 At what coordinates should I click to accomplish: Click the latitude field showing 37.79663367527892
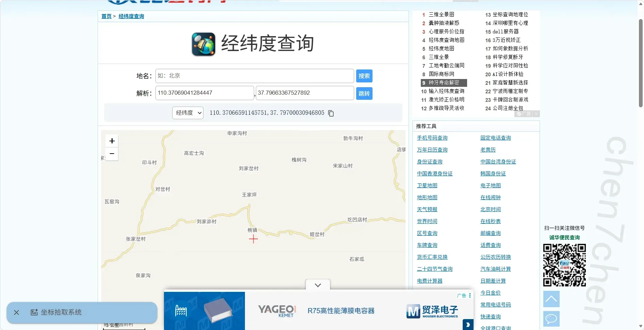click(305, 93)
